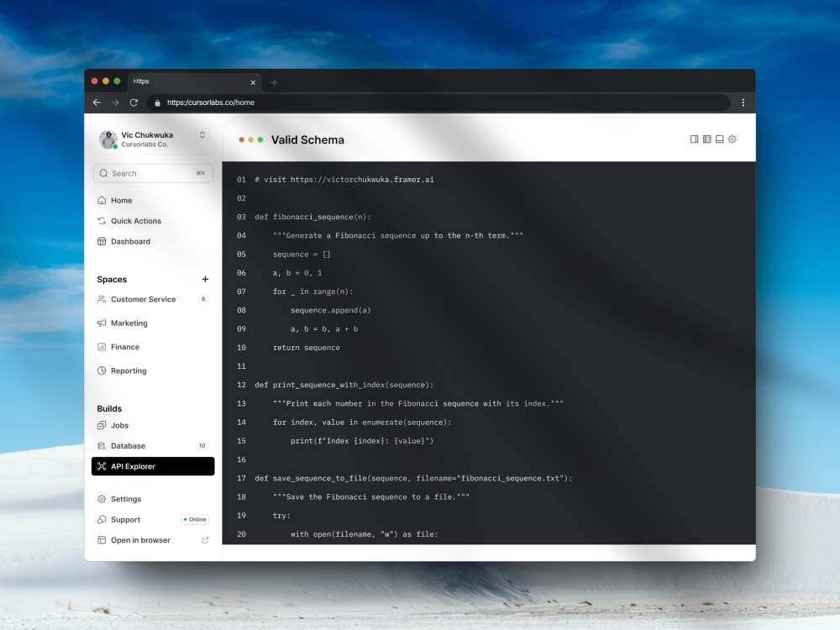This screenshot has width=840, height=630.
Task: Click the browser forward arrow
Action: 115,102
